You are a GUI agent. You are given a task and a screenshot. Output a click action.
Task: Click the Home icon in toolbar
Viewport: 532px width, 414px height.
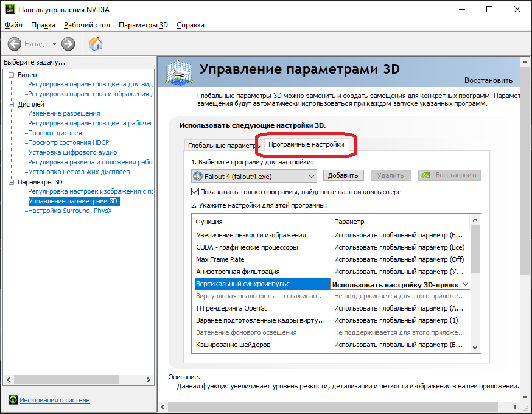coord(96,44)
